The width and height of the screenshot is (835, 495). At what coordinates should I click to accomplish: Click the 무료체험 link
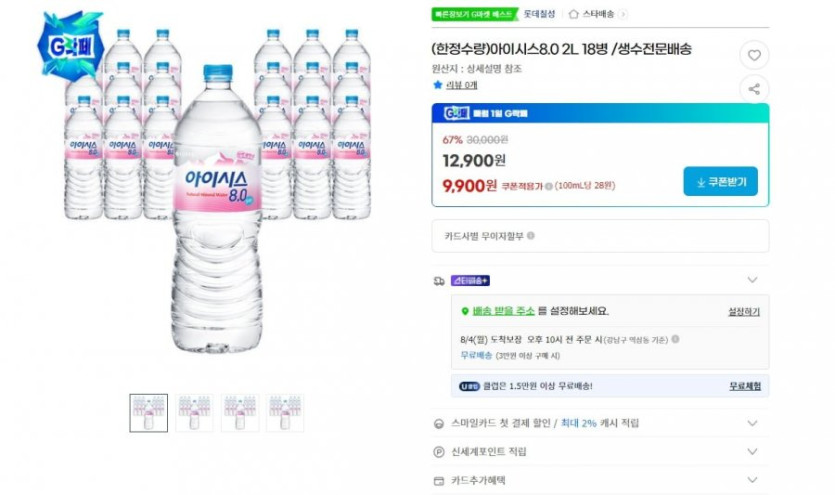pos(744,385)
